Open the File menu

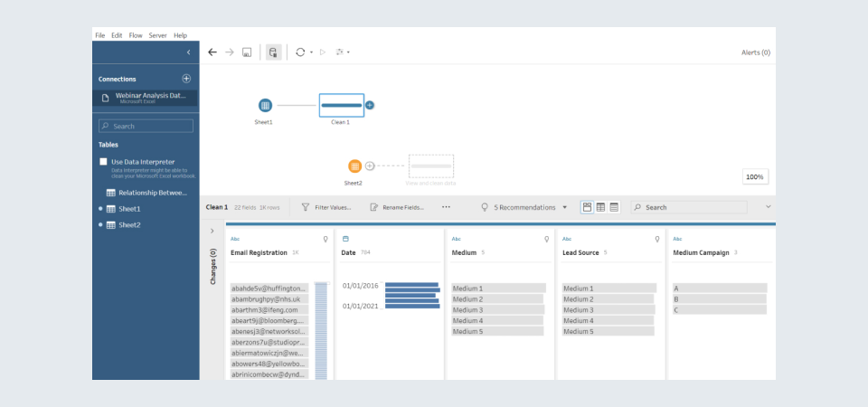pyautogui.click(x=100, y=35)
